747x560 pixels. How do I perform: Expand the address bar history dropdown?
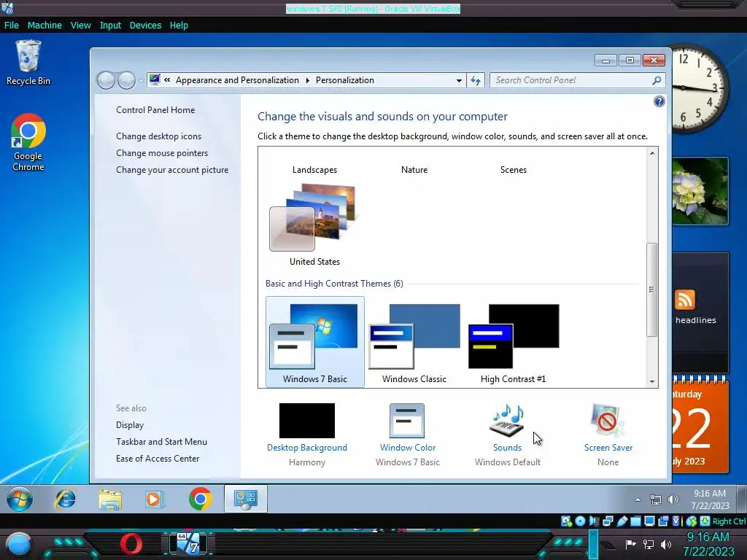(x=459, y=80)
